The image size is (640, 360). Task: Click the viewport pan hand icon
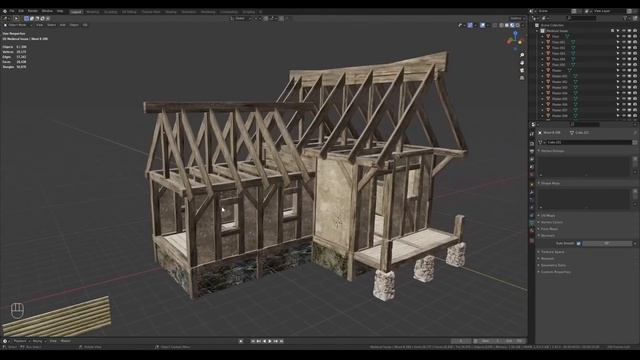tap(522, 62)
